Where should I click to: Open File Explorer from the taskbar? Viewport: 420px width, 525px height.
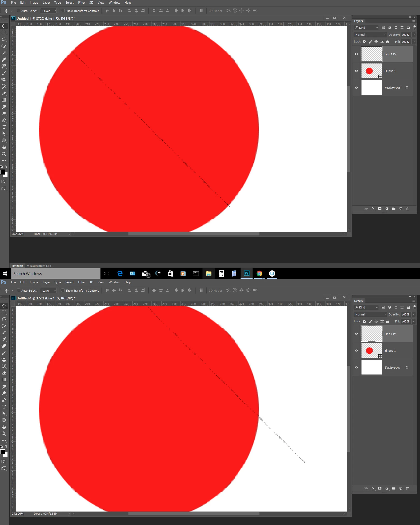point(208,274)
